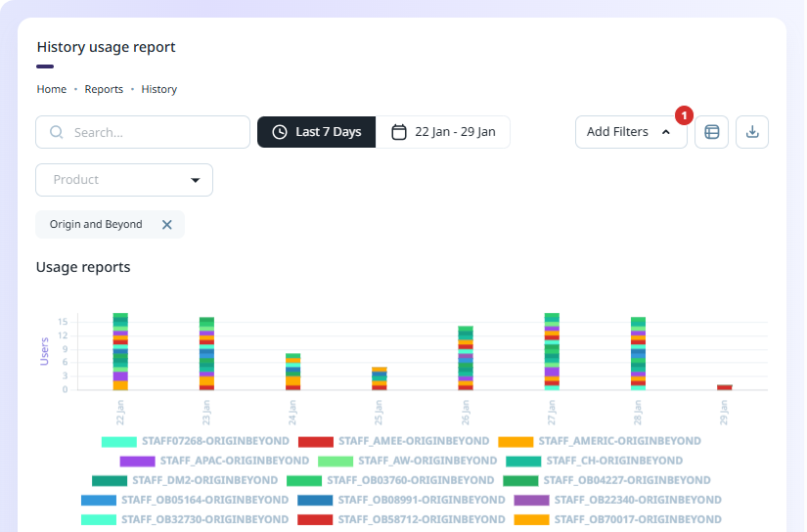Open the 22 Jan - 29 Jan date picker
Viewport: 807px width, 532px height.
443,132
